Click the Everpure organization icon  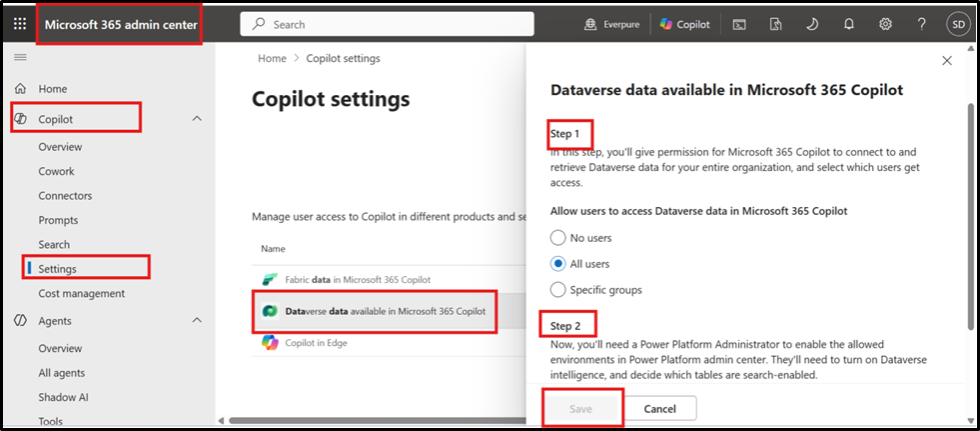coord(590,24)
